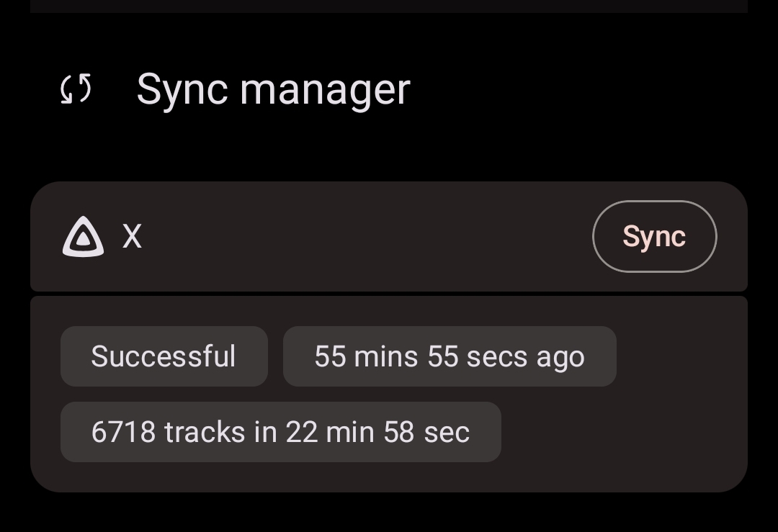Viewport: 778px width, 532px height.
Task: Tap the Jellyfin logo icon
Action: point(83,237)
